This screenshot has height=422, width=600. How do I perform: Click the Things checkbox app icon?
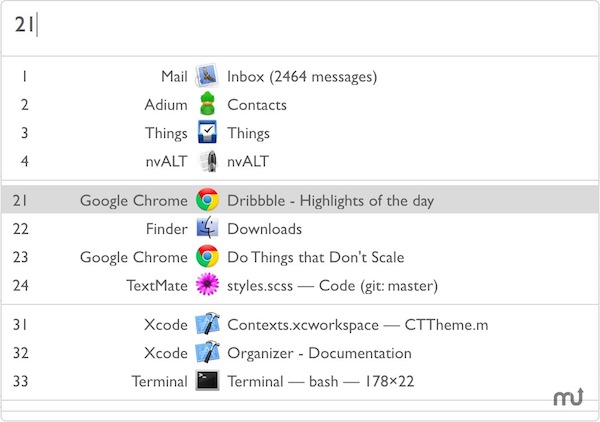point(207,132)
